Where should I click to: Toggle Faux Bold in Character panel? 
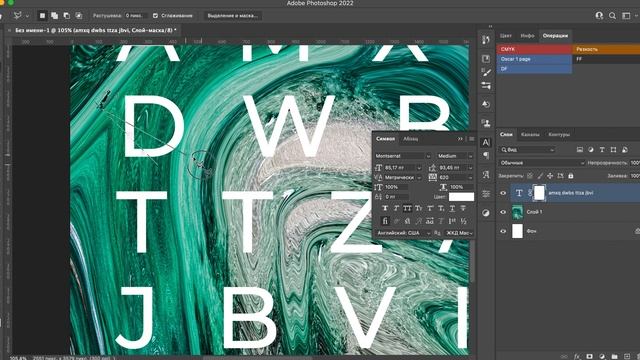click(x=385, y=208)
